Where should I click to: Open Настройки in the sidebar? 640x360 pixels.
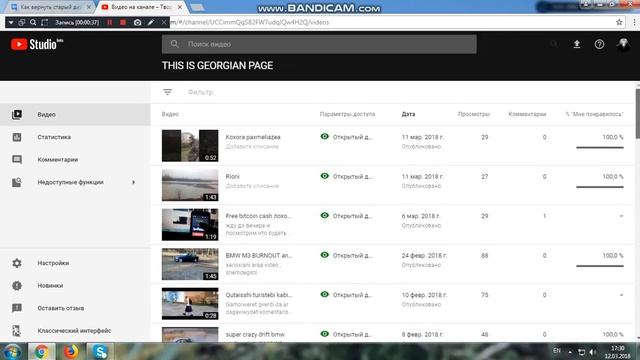tap(75, 263)
